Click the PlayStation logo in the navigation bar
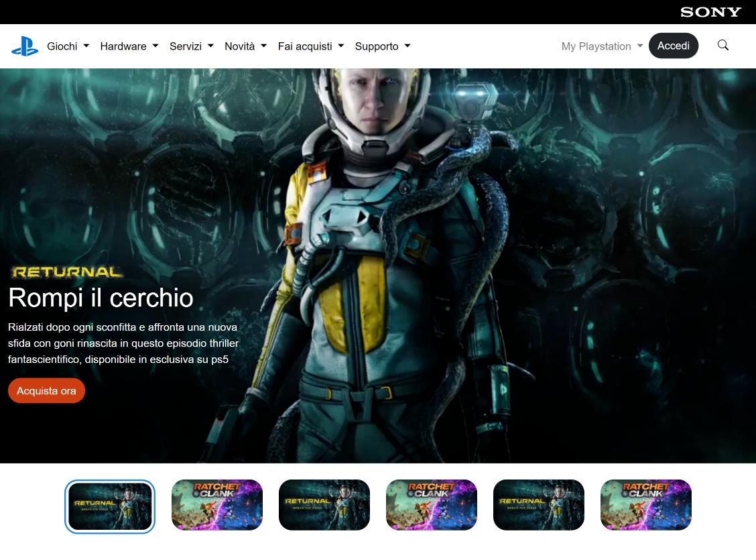Image resolution: width=756 pixels, height=560 pixels. click(x=25, y=46)
